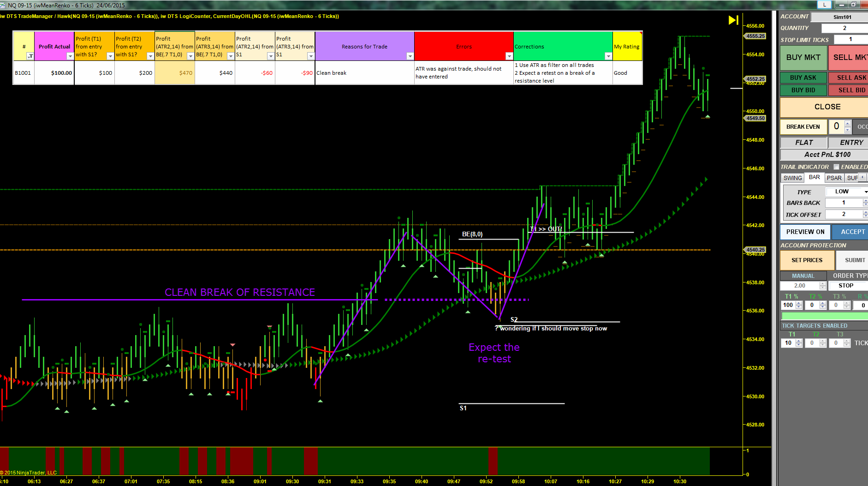
Task: Open the filter on the # column
Action: [30, 56]
